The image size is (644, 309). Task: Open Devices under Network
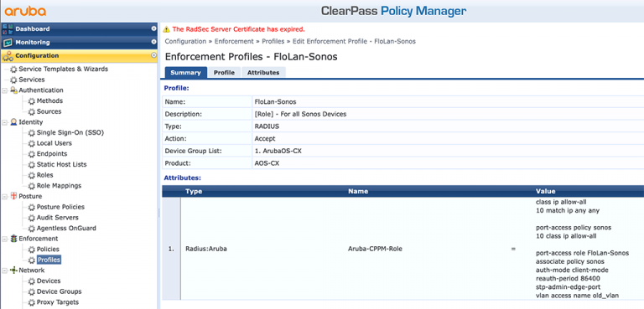tap(49, 281)
